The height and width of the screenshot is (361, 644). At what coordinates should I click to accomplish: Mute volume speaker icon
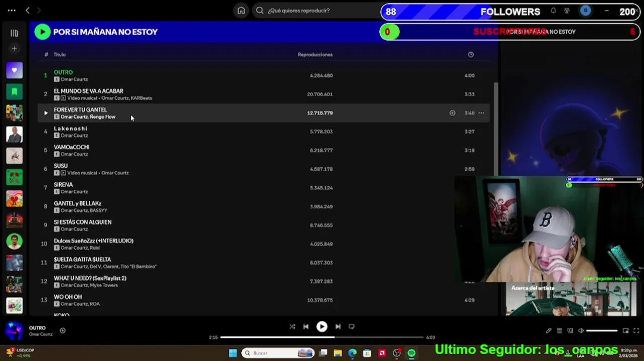(x=581, y=330)
